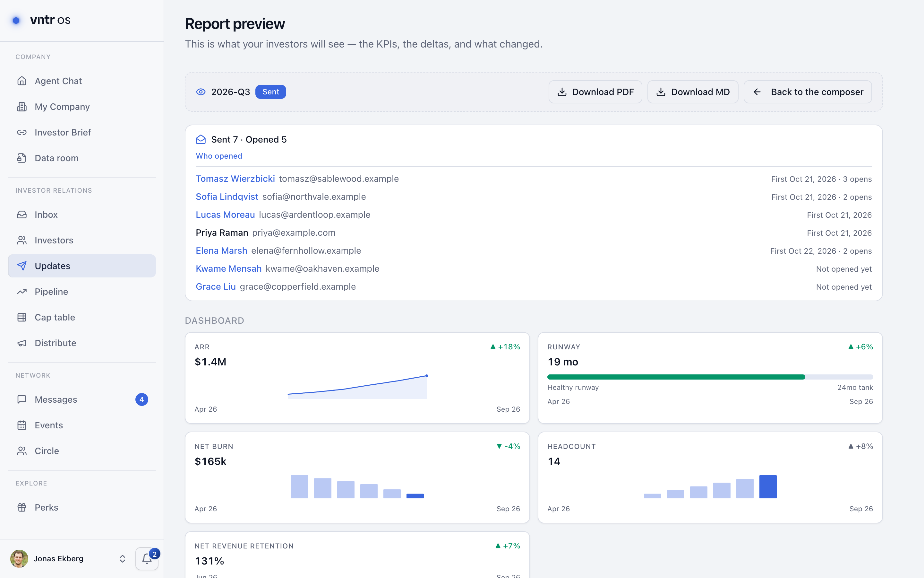Click Net Revenue Retention 131% value
Image resolution: width=924 pixels, height=578 pixels.
point(209,561)
